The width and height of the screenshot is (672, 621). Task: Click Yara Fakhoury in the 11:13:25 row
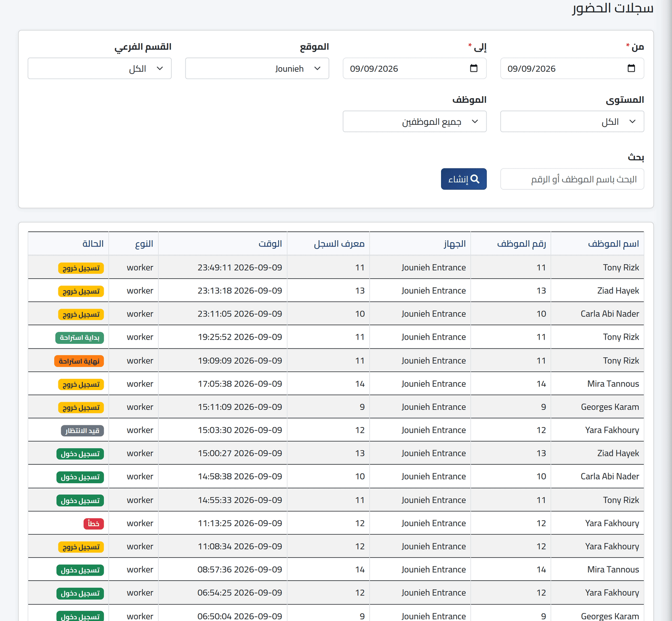click(x=612, y=523)
